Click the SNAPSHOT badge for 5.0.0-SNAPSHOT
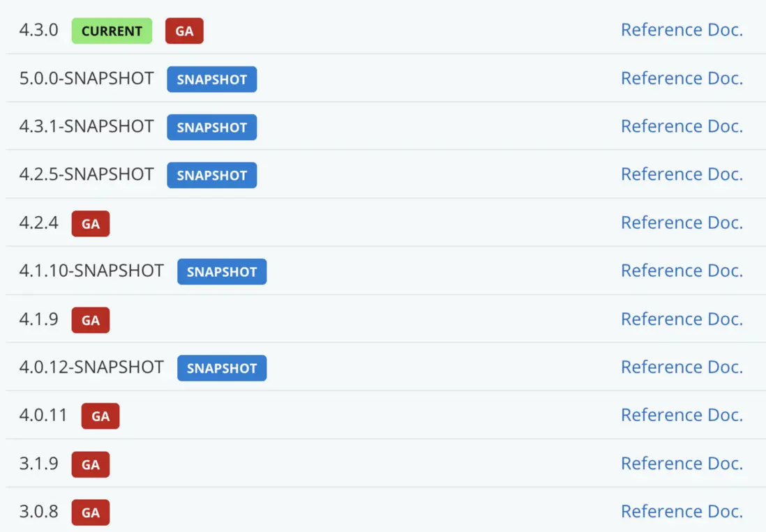This screenshot has width=766, height=532. 211,79
